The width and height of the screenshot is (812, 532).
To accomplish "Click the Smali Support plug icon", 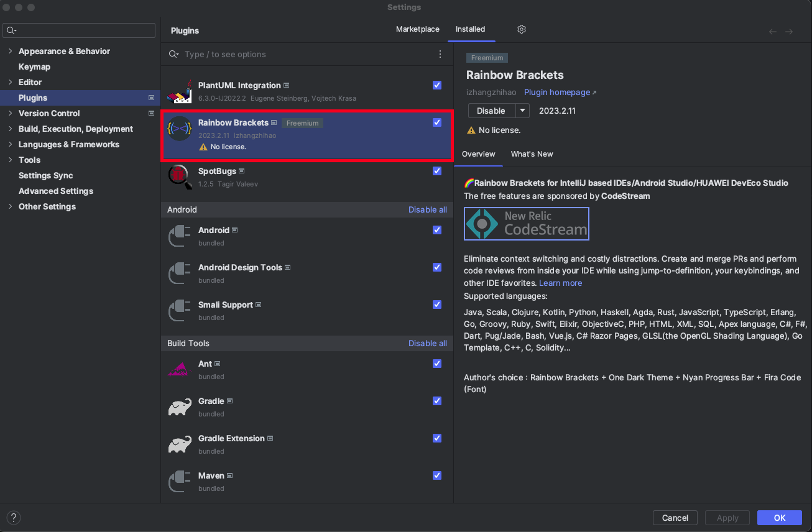I will pos(180,311).
